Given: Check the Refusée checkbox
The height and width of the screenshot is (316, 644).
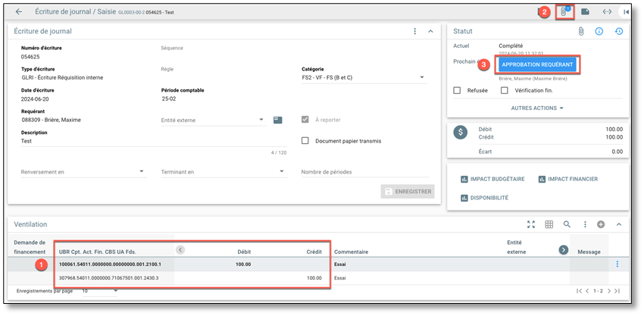Looking at the screenshot, I should [x=457, y=90].
